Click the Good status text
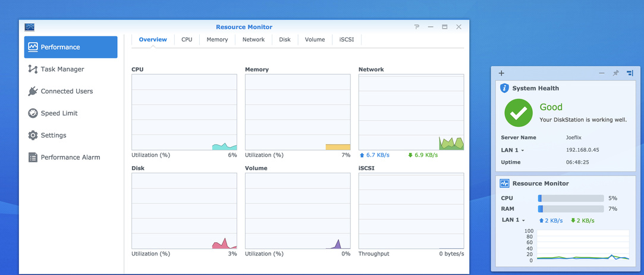The width and height of the screenshot is (644, 275). click(x=551, y=107)
